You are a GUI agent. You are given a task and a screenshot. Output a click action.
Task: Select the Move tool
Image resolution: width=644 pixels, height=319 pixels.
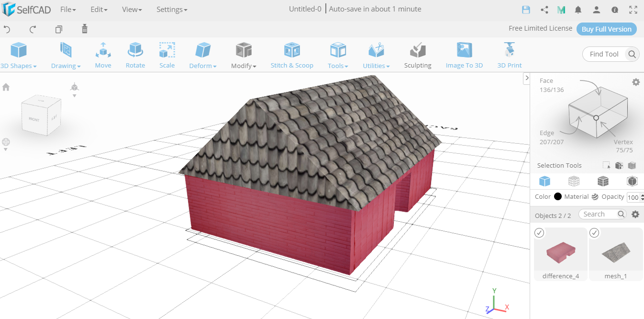coord(103,56)
